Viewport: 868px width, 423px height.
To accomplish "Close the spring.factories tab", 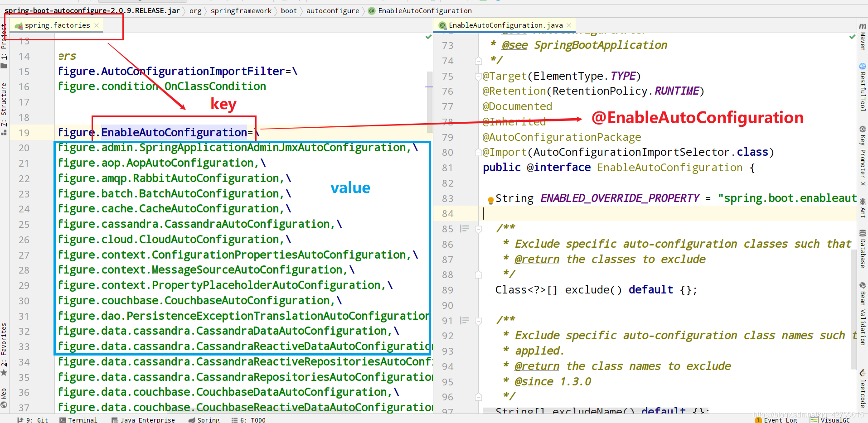I will coord(97,25).
